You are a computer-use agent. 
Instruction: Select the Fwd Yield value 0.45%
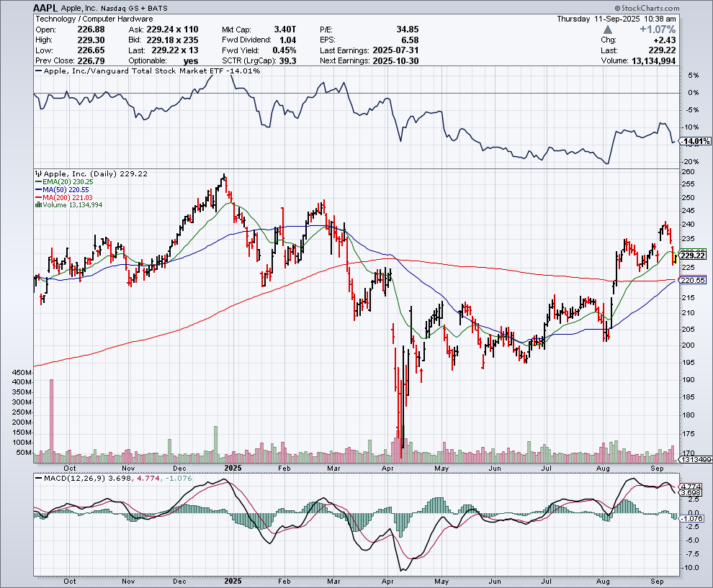(284, 50)
